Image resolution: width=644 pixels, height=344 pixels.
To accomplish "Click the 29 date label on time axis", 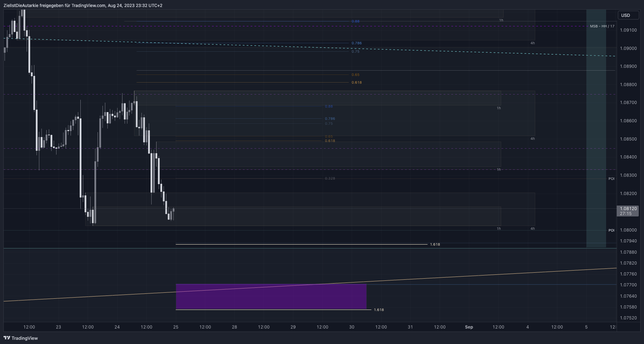I will 293,327.
